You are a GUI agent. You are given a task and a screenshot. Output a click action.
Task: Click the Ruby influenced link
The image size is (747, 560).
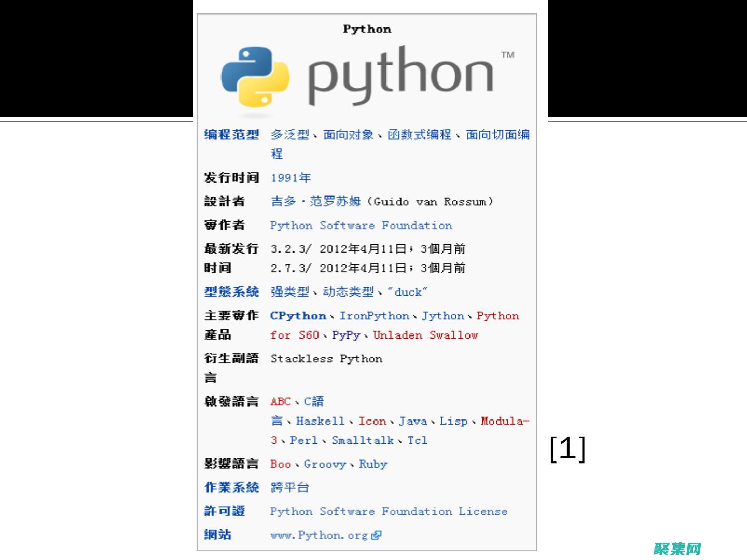(x=374, y=464)
